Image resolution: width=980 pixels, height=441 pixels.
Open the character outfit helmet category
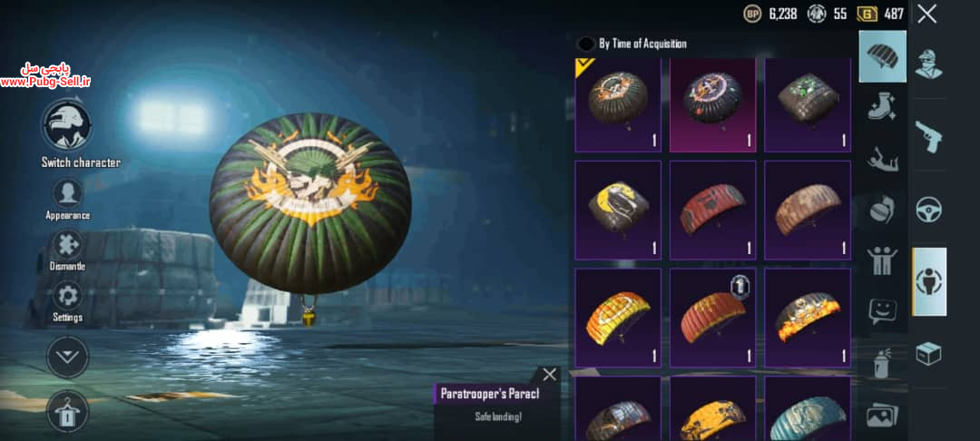pyautogui.click(x=929, y=64)
